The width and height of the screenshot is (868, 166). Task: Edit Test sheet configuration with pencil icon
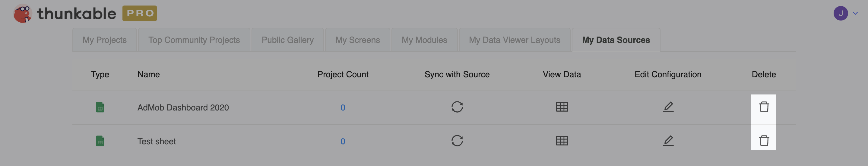pyautogui.click(x=668, y=141)
